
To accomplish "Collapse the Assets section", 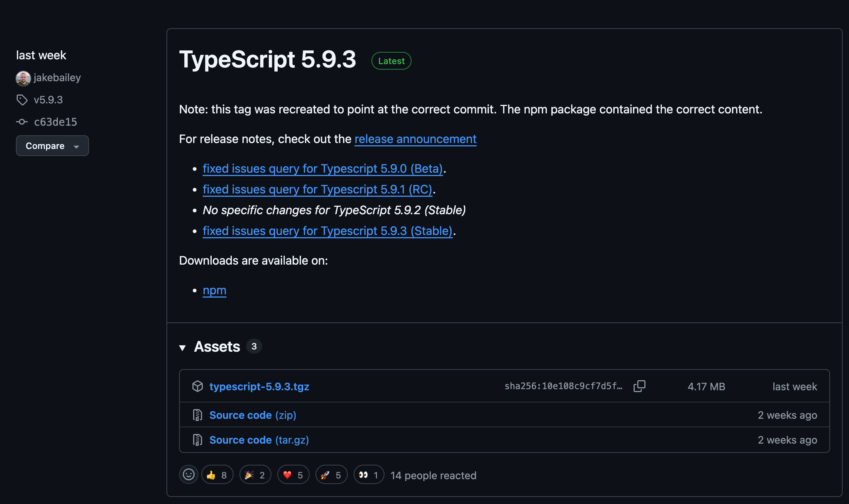I will pos(182,347).
